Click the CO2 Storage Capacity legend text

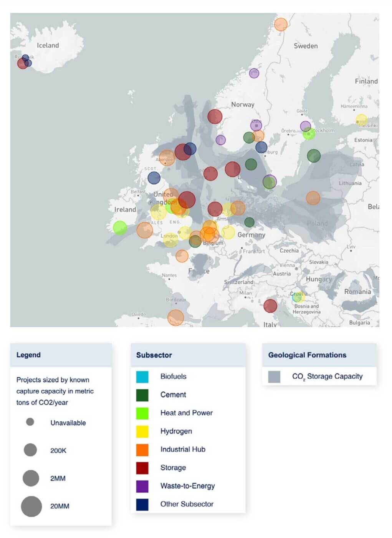coord(327,377)
